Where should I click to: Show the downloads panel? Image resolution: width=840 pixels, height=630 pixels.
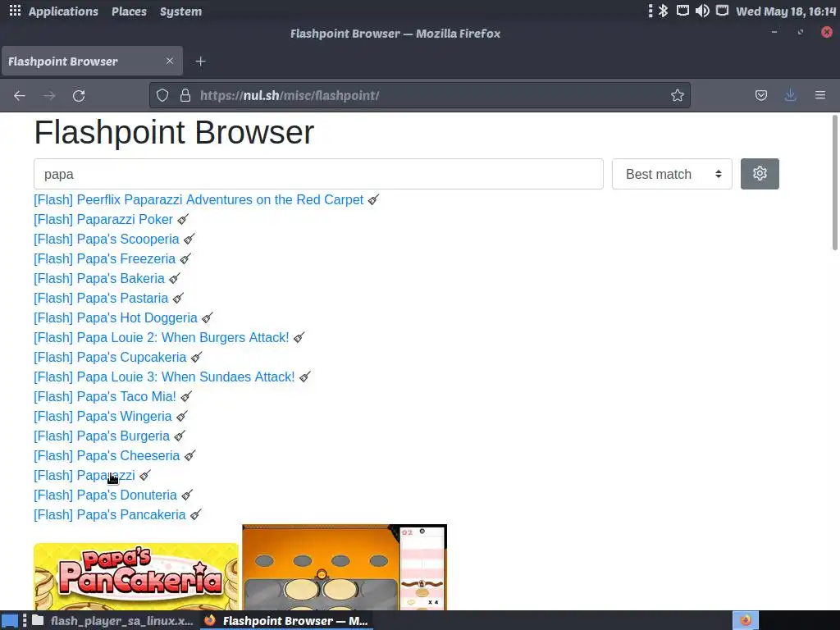tap(790, 95)
